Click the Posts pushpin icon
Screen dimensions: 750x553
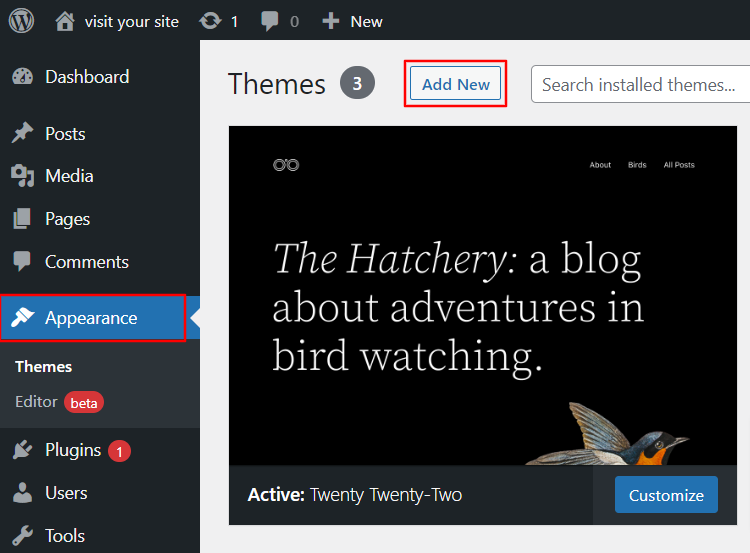tap(22, 134)
